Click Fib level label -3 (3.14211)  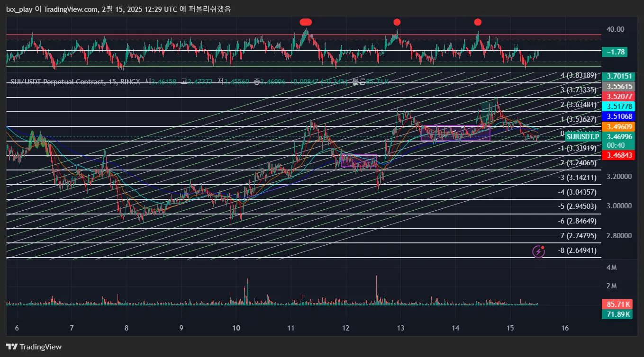577,178
